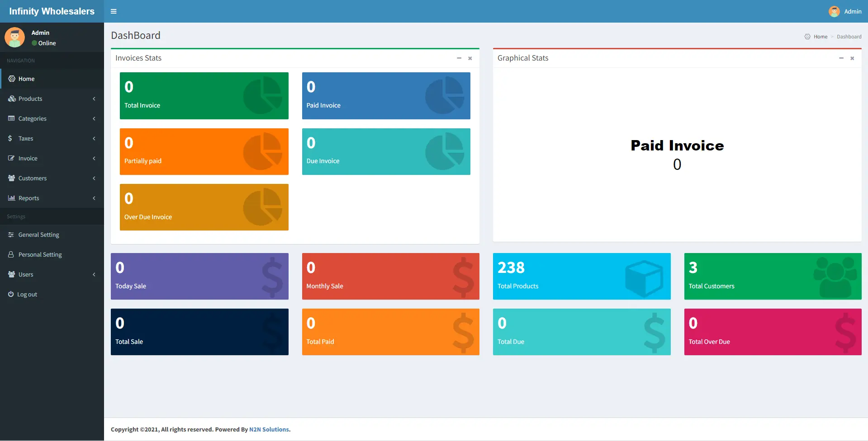The width and height of the screenshot is (868, 441).
Task: Collapse the Invoices Stats panel
Action: (459, 58)
